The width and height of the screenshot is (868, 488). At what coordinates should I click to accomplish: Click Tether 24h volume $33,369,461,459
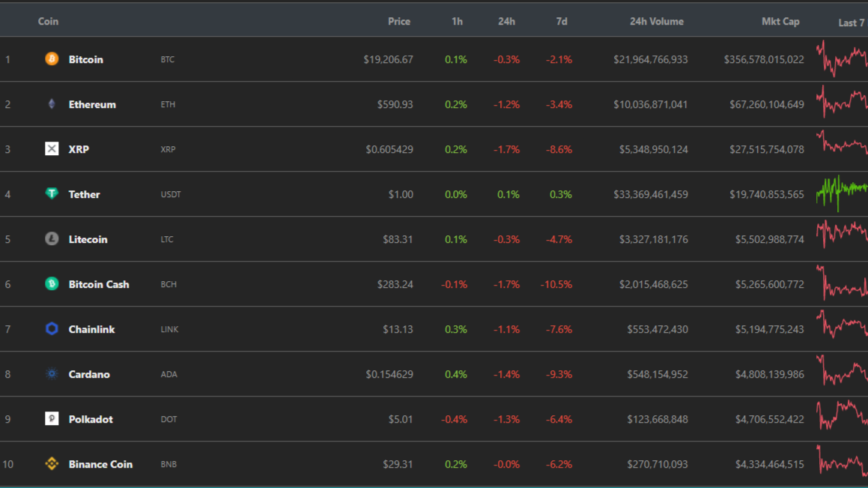651,194
